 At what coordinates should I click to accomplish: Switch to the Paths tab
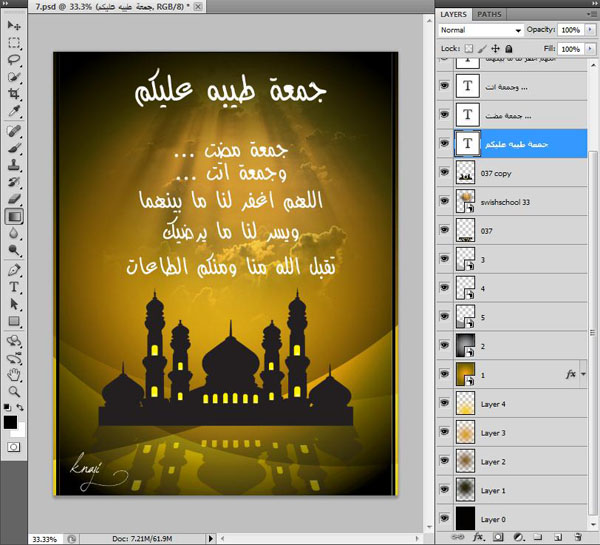[x=489, y=15]
